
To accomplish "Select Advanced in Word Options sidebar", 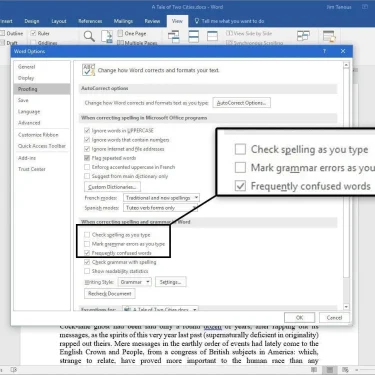I will (42, 123).
